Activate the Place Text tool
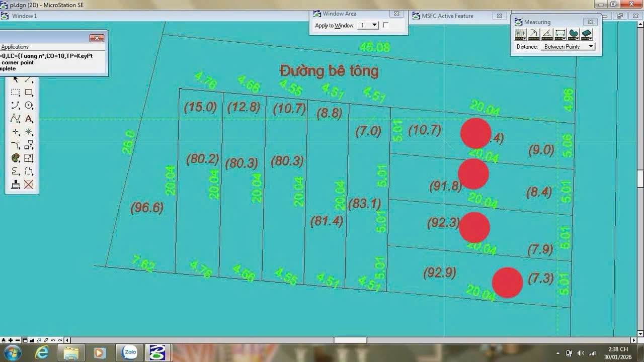Image resolution: width=644 pixels, height=362 pixels. (29, 119)
